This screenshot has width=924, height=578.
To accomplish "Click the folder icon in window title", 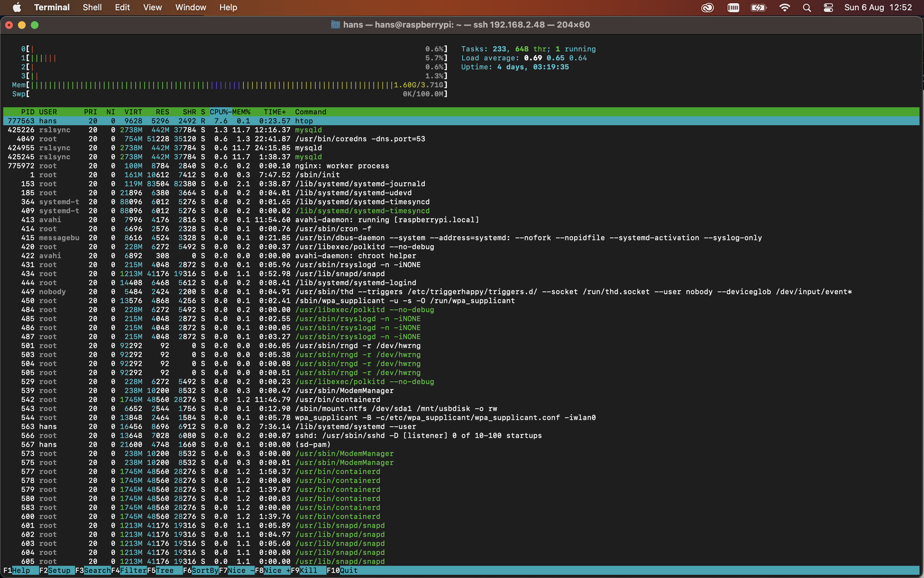I will [x=335, y=25].
